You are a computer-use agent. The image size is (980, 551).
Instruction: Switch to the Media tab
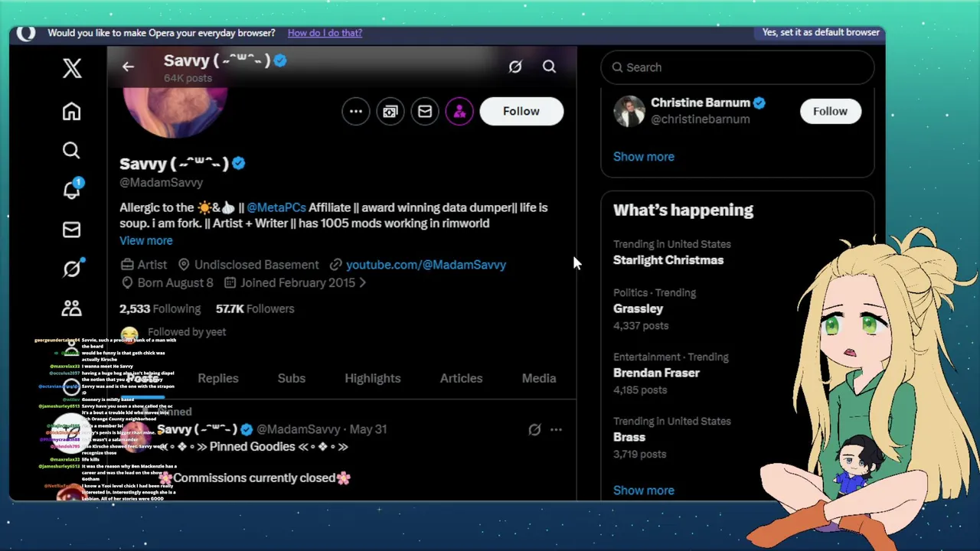coord(539,378)
